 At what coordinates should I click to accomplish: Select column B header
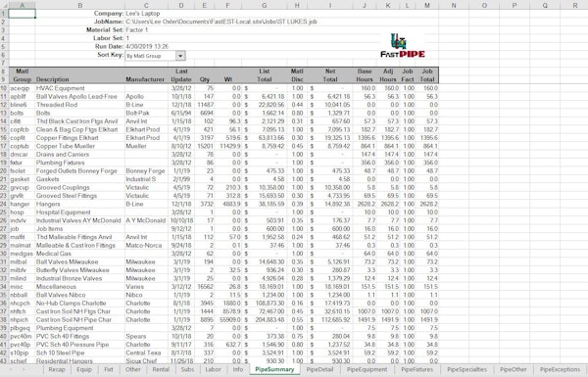pyautogui.click(x=80, y=5)
